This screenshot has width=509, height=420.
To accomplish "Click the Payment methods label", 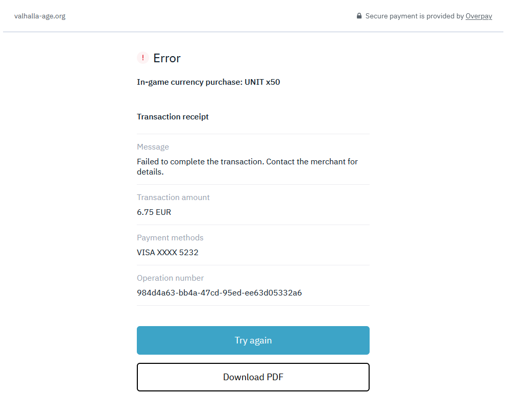I will click(170, 238).
